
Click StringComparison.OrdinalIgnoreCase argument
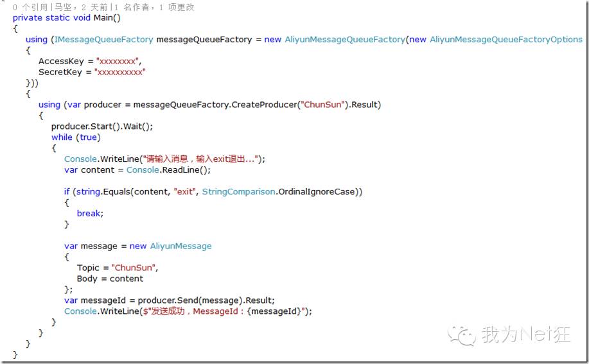click(278, 192)
